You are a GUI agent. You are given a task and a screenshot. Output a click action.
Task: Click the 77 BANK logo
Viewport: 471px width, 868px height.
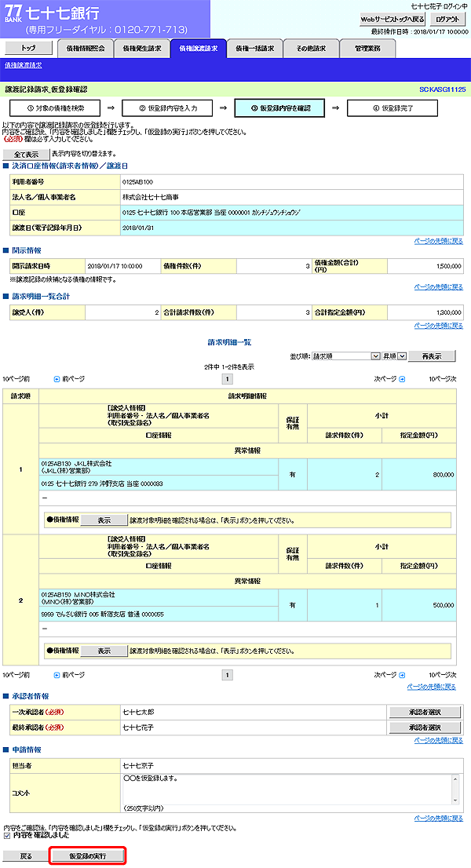[14, 13]
